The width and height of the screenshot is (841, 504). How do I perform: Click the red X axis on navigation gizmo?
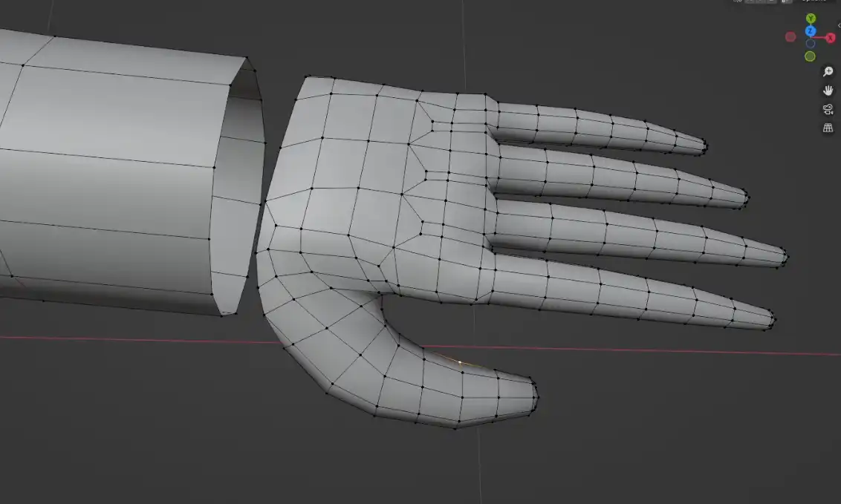click(x=830, y=37)
